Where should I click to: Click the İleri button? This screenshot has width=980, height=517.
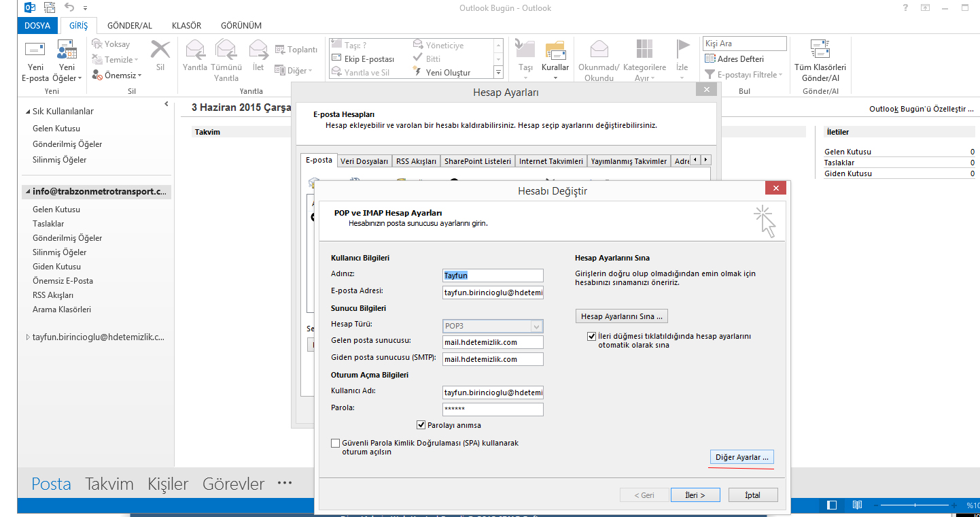coord(695,495)
